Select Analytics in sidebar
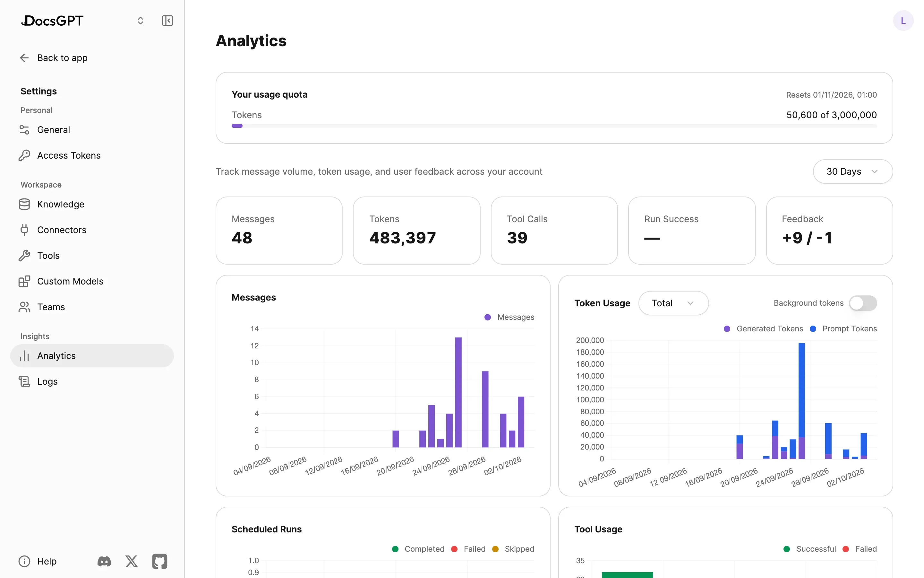Viewport: 924px width, 578px height. 92,355
